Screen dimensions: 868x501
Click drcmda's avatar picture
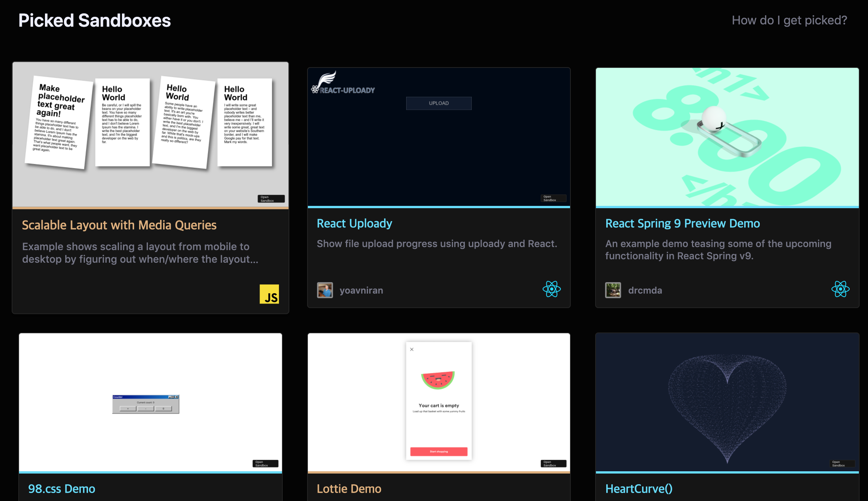coord(613,290)
